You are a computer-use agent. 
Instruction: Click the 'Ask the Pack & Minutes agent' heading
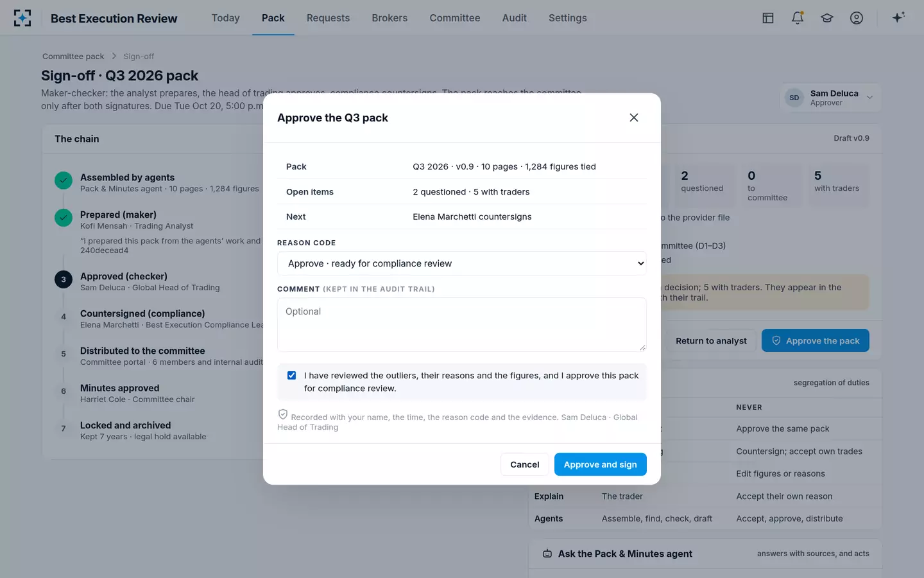(x=625, y=554)
